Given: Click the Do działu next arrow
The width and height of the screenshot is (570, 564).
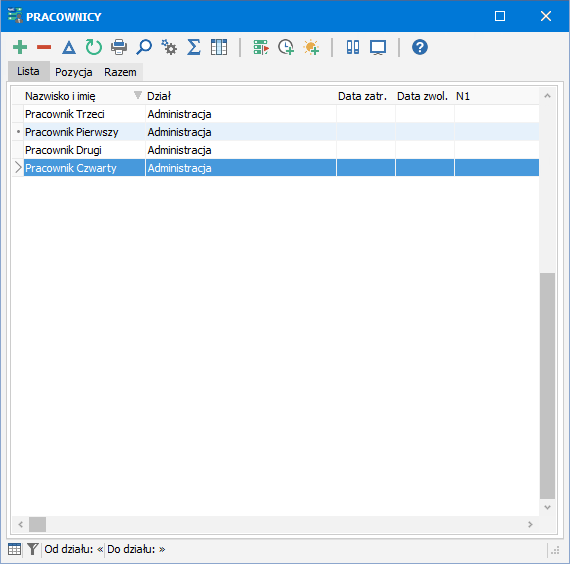Looking at the screenshot, I should pos(162,549).
